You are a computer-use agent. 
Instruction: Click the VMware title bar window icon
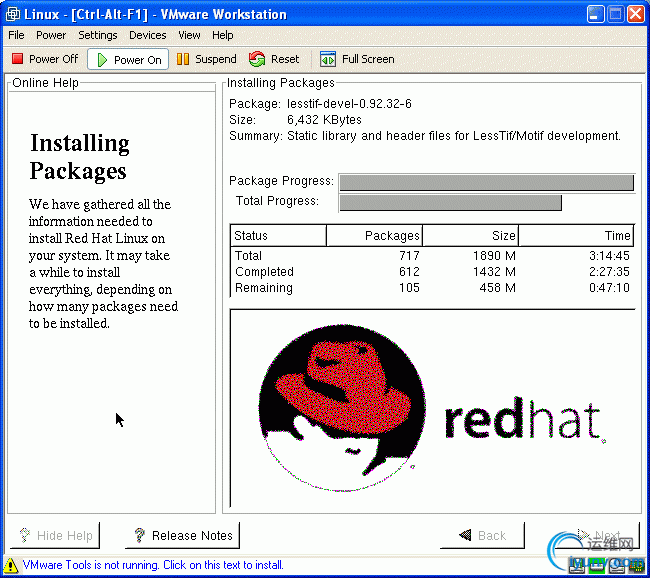pos(12,14)
